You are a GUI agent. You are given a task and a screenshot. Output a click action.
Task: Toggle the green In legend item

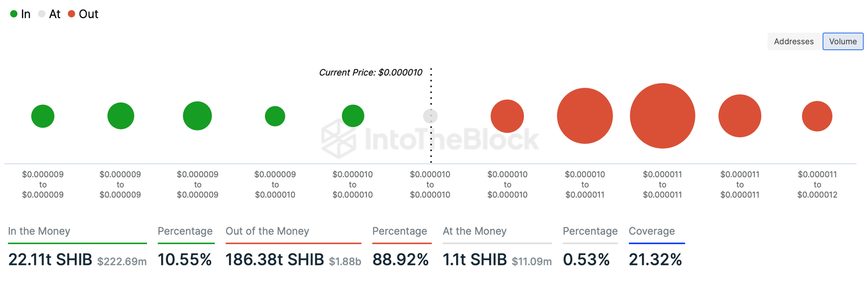click(20, 14)
